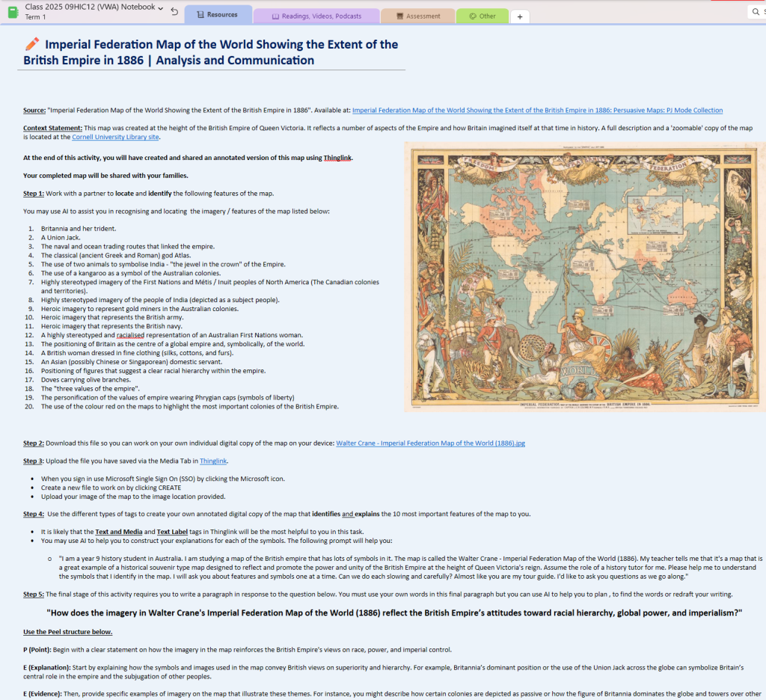Click the bold Thinglink link in intro

(337, 158)
